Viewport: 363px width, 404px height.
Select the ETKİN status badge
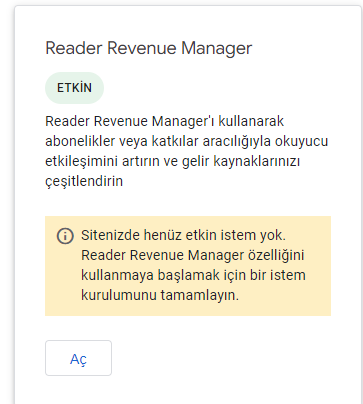pyautogui.click(x=74, y=88)
